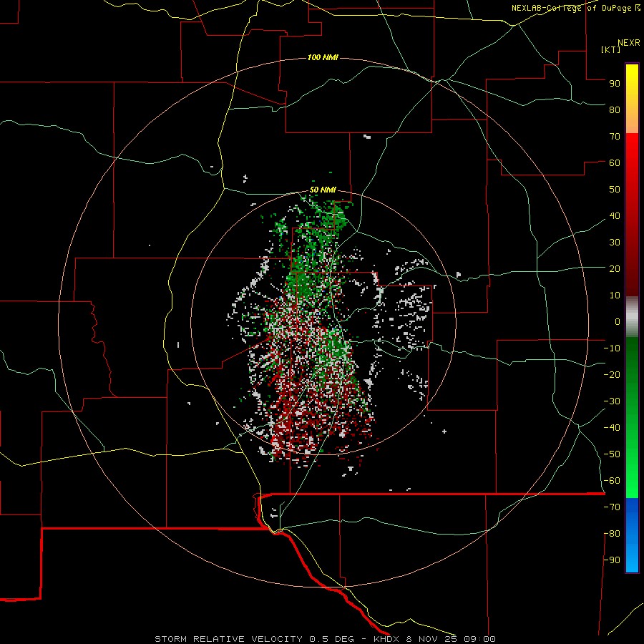Click the positive 40 scale label
The image size is (644, 644).
click(615, 215)
